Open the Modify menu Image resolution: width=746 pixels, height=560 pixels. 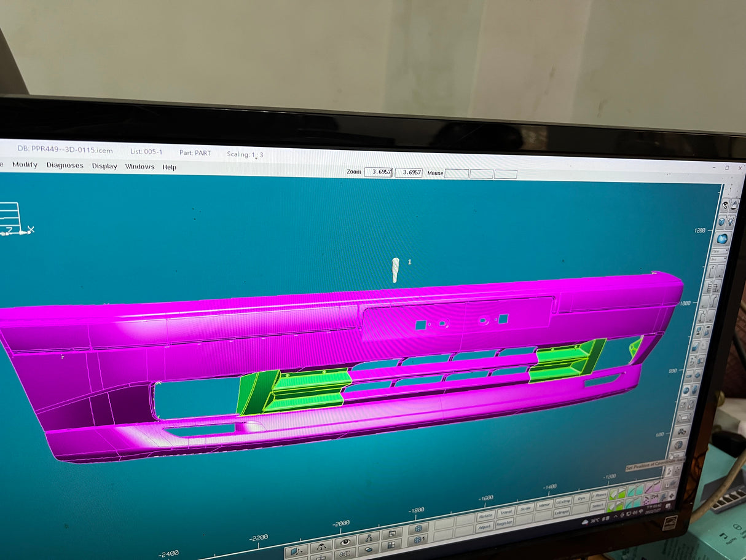(25, 165)
